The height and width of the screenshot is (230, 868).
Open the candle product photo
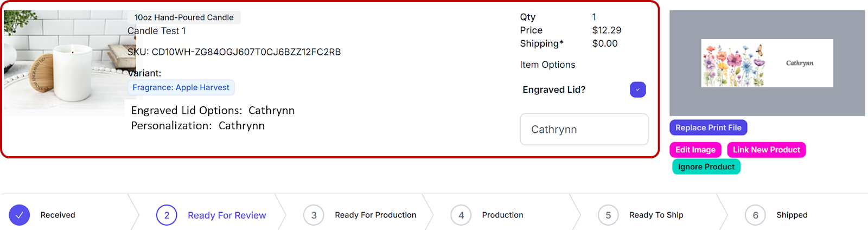click(64, 62)
